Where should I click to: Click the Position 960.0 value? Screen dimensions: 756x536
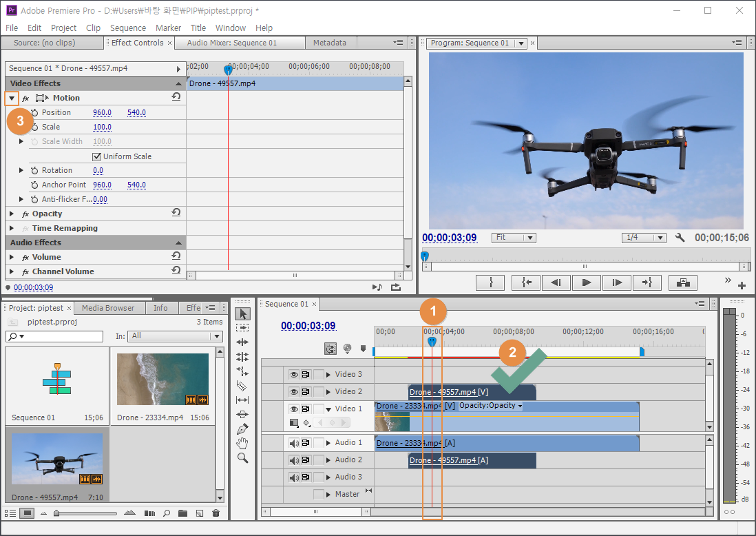pyautogui.click(x=102, y=112)
